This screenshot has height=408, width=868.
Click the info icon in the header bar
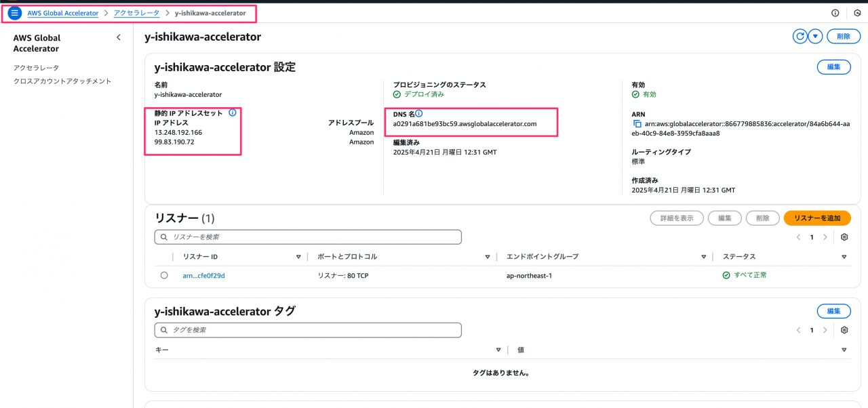point(835,13)
